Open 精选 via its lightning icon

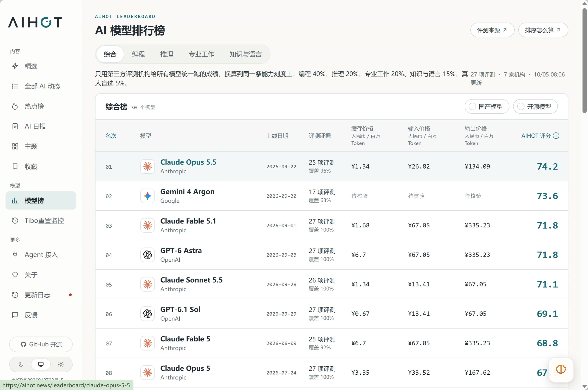coord(15,66)
